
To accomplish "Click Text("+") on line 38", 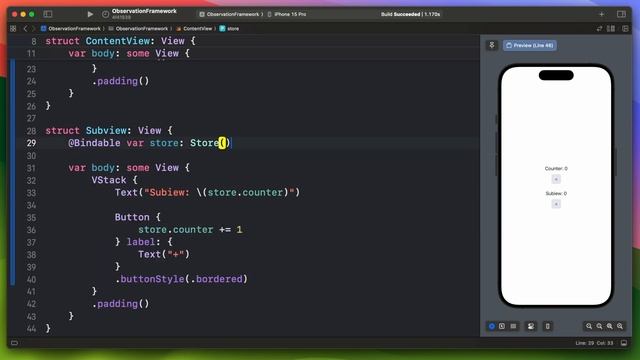I will pyautogui.click(x=164, y=254).
